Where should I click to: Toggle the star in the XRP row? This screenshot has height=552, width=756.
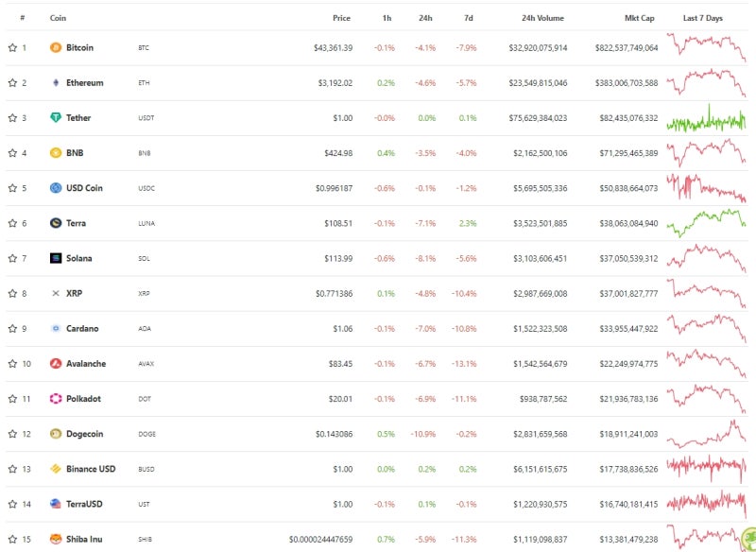(x=12, y=293)
